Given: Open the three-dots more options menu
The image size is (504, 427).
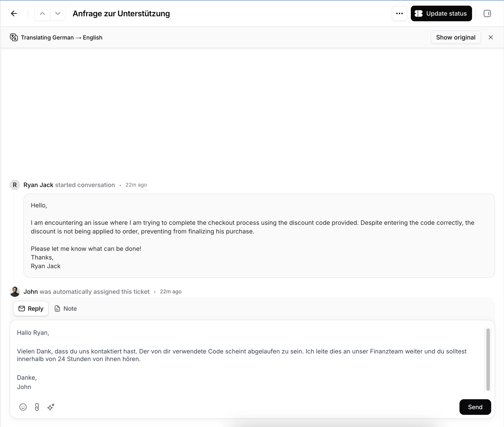Looking at the screenshot, I should [399, 13].
